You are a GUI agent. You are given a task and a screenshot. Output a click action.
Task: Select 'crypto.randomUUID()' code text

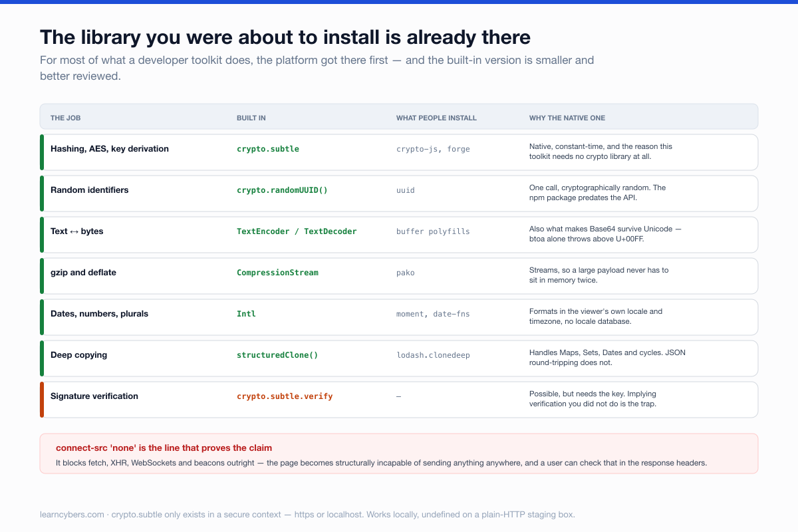tap(283, 190)
